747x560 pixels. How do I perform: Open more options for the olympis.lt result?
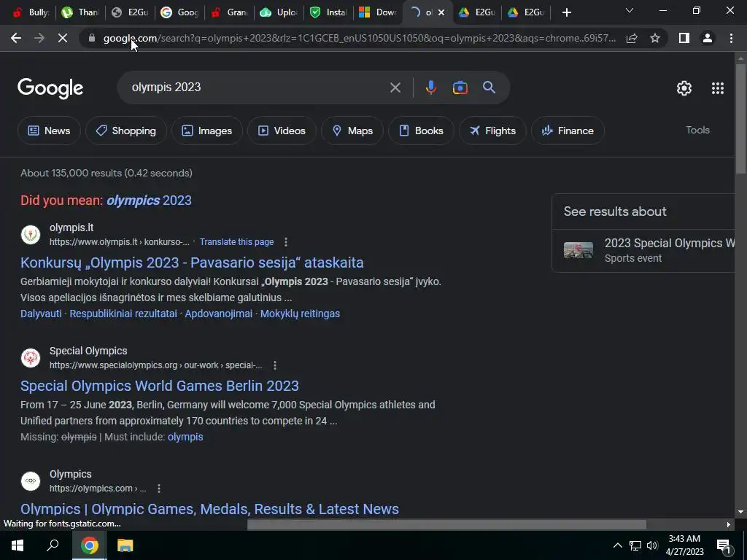point(286,242)
